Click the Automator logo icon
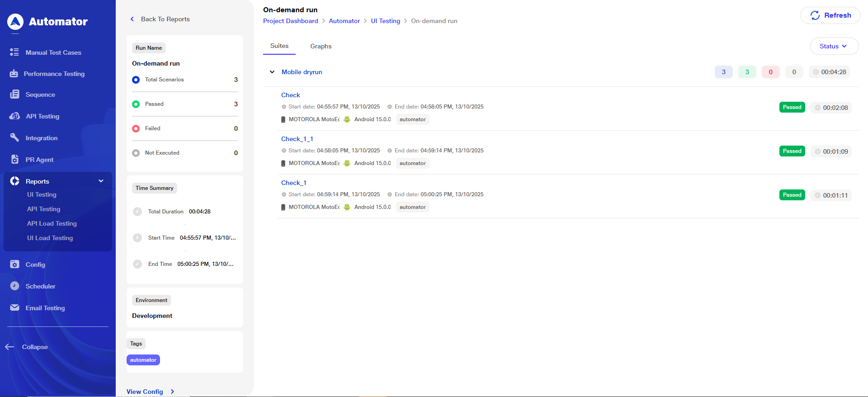 click(x=15, y=21)
